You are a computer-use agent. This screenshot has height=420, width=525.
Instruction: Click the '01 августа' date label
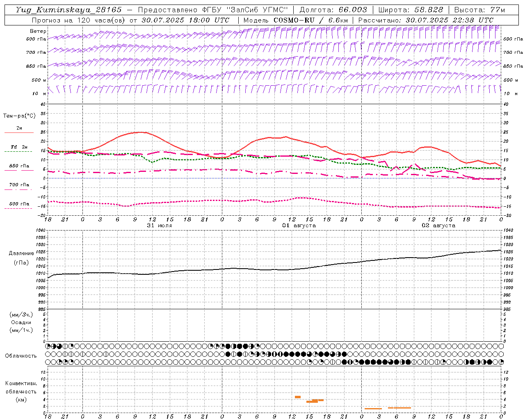pos(299,226)
